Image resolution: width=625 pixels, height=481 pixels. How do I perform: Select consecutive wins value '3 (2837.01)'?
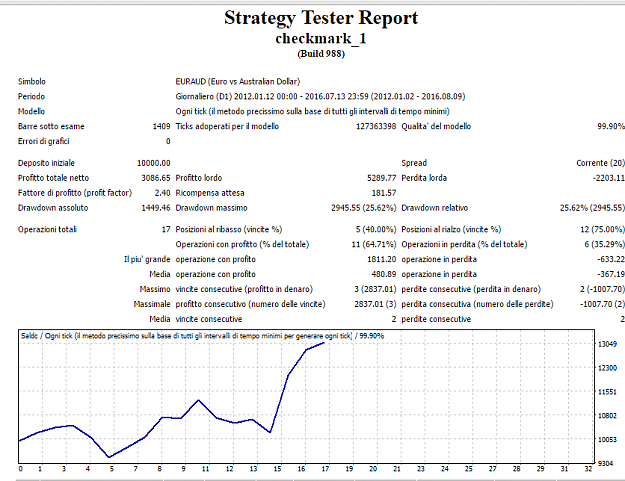click(x=375, y=289)
